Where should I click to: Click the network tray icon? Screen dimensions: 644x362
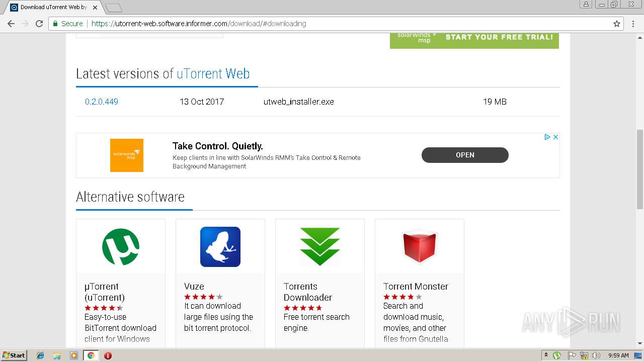584,355
